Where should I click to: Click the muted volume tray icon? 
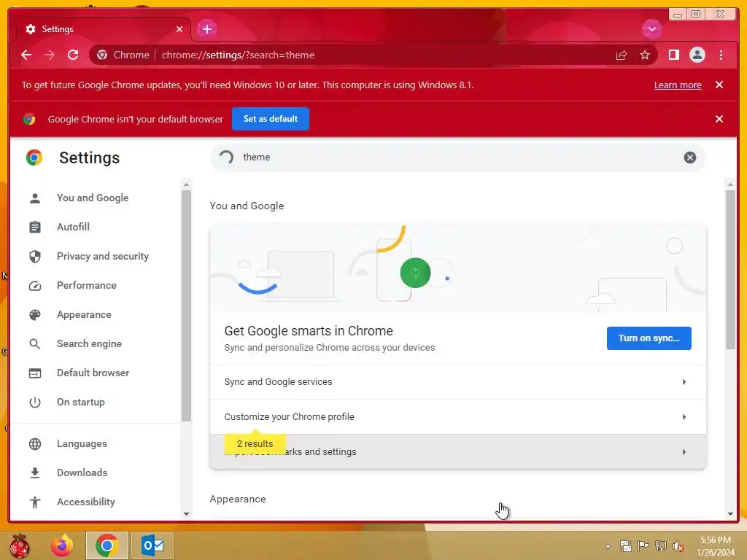pyautogui.click(x=678, y=546)
